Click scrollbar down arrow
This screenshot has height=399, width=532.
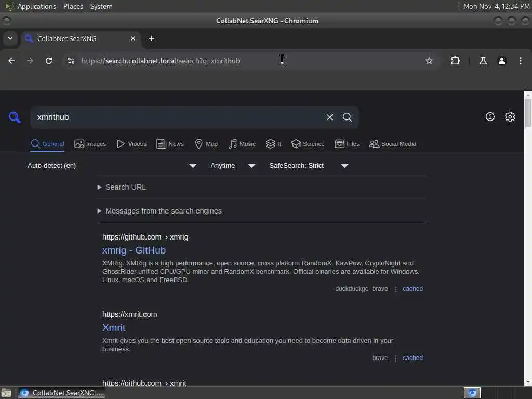pyautogui.click(x=528, y=382)
